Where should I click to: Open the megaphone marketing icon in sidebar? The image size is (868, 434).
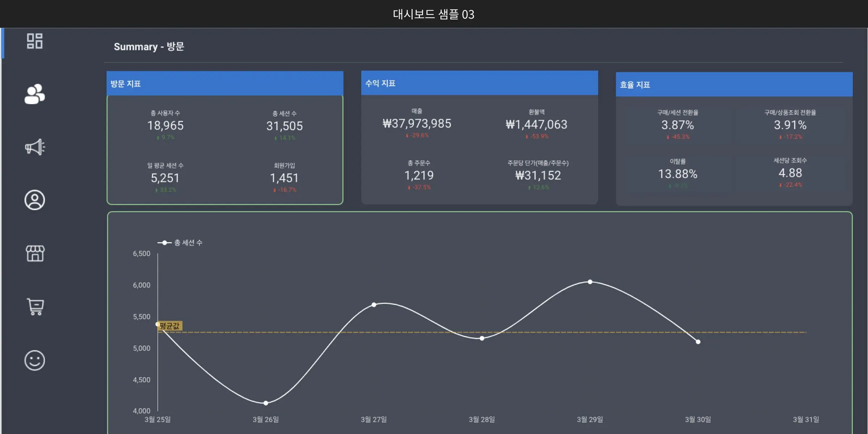coord(35,147)
